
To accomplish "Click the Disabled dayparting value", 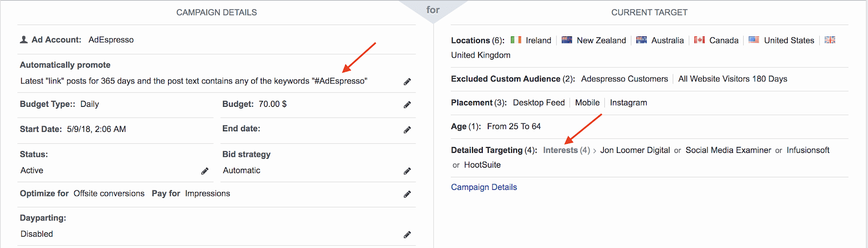I will tap(37, 234).
